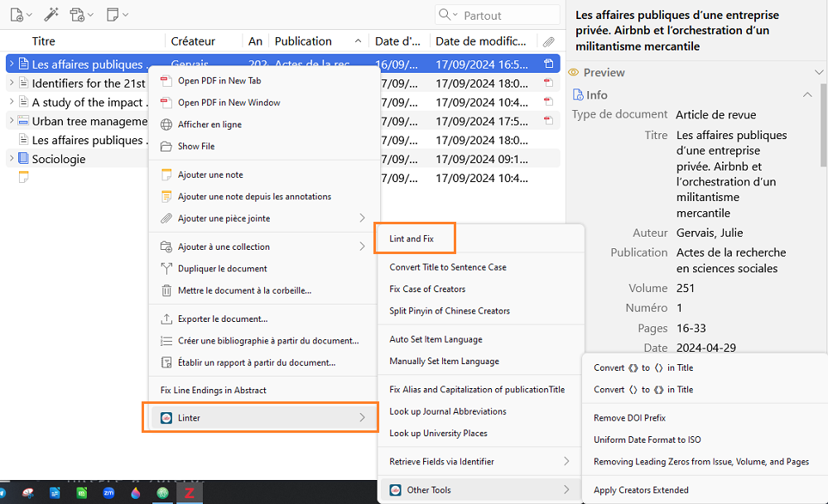Click the Info section document icon
Image resolution: width=828 pixels, height=504 pixels.
tap(578, 95)
